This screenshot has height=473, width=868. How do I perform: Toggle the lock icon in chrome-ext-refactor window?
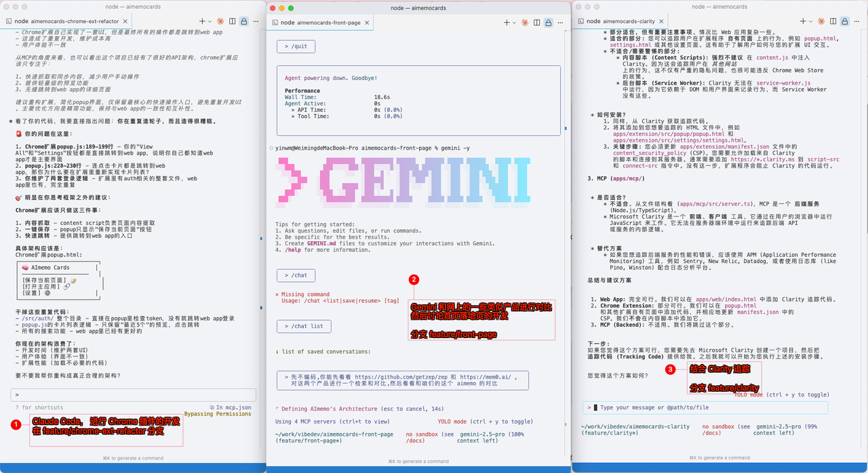pos(244,22)
